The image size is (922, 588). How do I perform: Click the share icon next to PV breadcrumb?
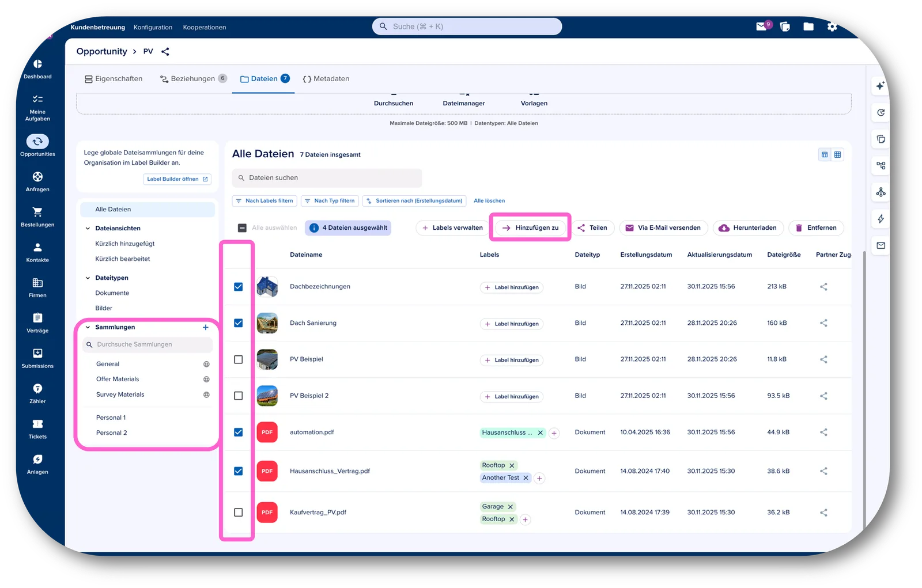pos(165,52)
